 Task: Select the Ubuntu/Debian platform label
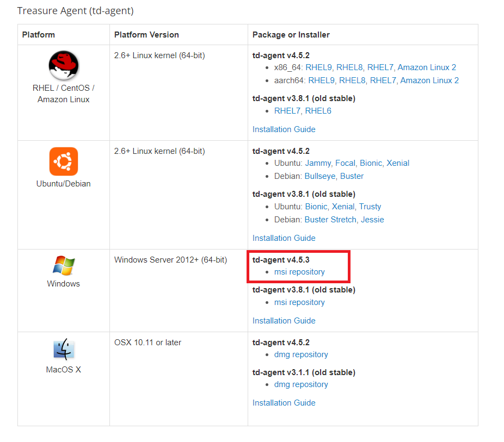pos(63,184)
